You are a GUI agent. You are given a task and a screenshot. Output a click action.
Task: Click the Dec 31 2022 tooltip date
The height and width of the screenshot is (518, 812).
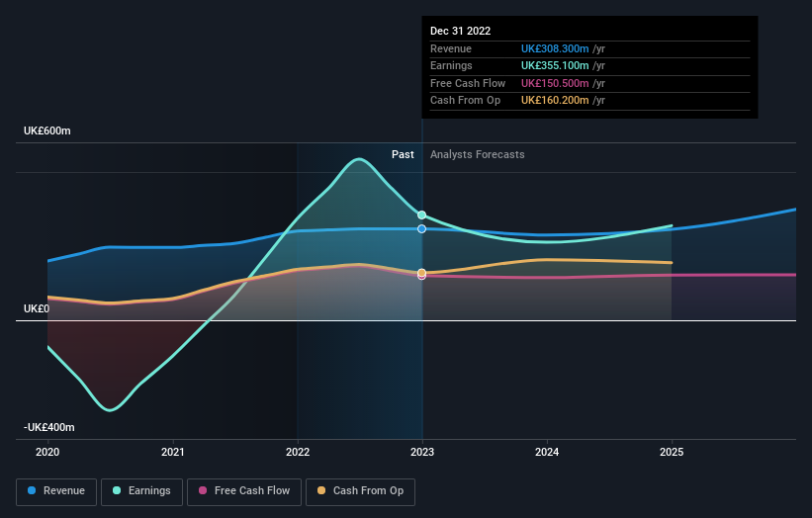pyautogui.click(x=460, y=31)
